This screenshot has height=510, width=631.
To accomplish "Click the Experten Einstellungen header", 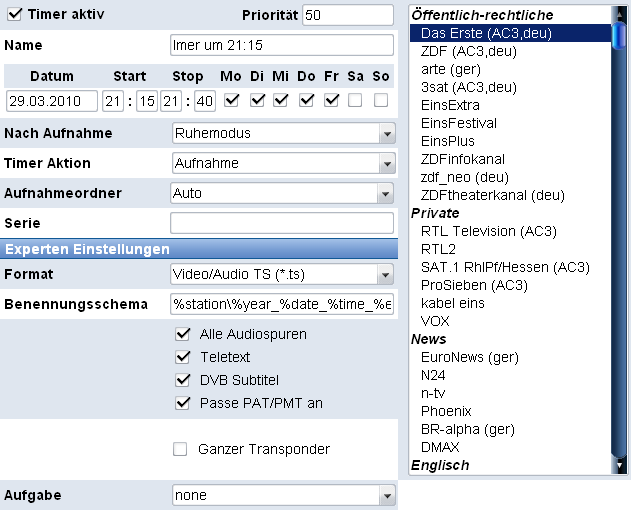I will [199, 249].
